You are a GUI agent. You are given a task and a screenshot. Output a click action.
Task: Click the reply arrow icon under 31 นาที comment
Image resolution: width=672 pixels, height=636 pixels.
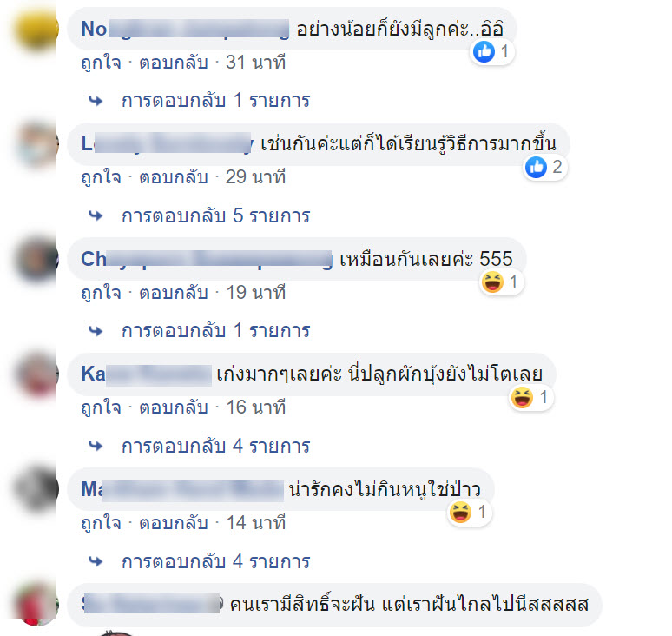[96, 101]
